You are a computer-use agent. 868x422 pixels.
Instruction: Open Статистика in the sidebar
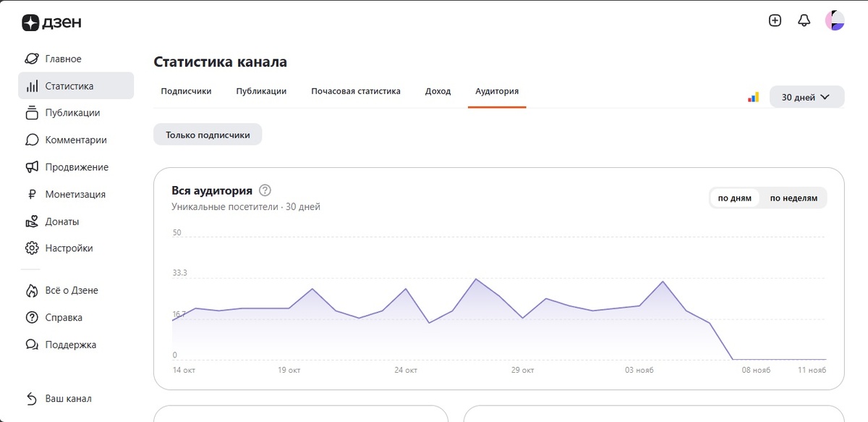pyautogui.click(x=76, y=86)
